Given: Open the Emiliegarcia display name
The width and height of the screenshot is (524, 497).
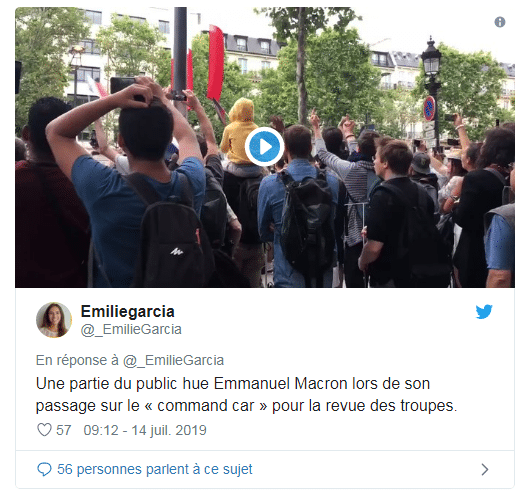Looking at the screenshot, I should coord(128,312).
